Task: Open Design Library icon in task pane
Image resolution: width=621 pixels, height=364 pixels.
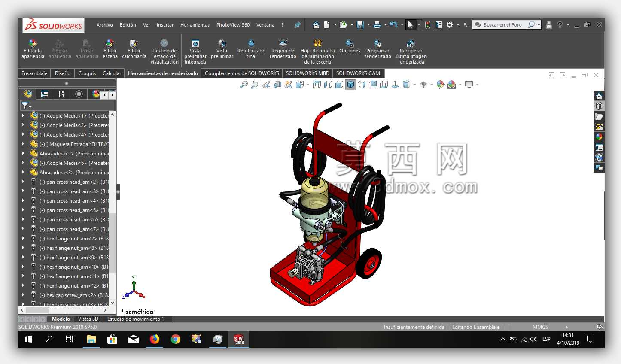Action: click(x=599, y=106)
